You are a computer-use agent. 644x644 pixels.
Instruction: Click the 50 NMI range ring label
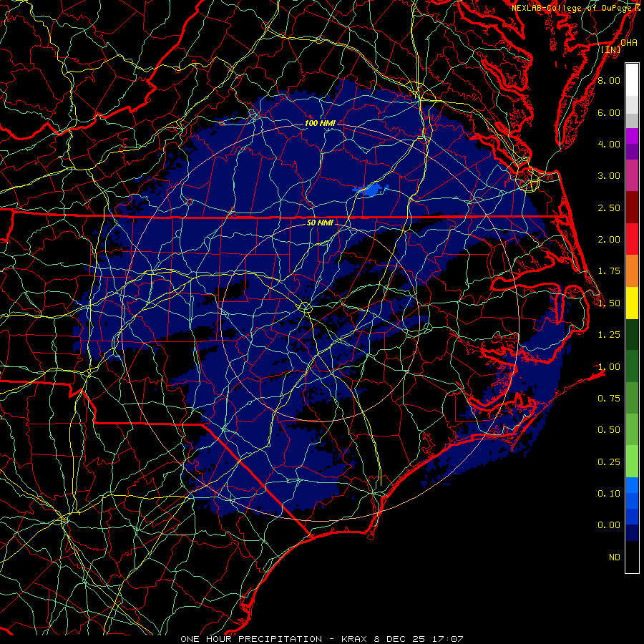coord(320,223)
